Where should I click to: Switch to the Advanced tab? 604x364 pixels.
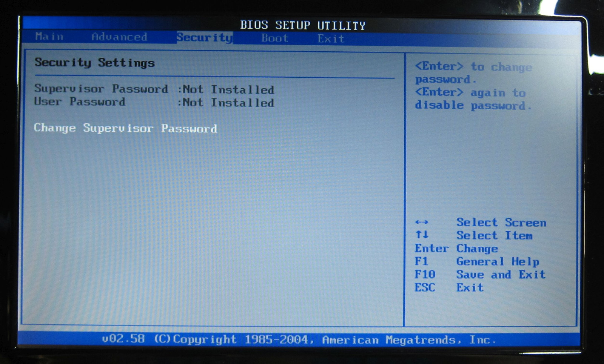click(x=119, y=37)
